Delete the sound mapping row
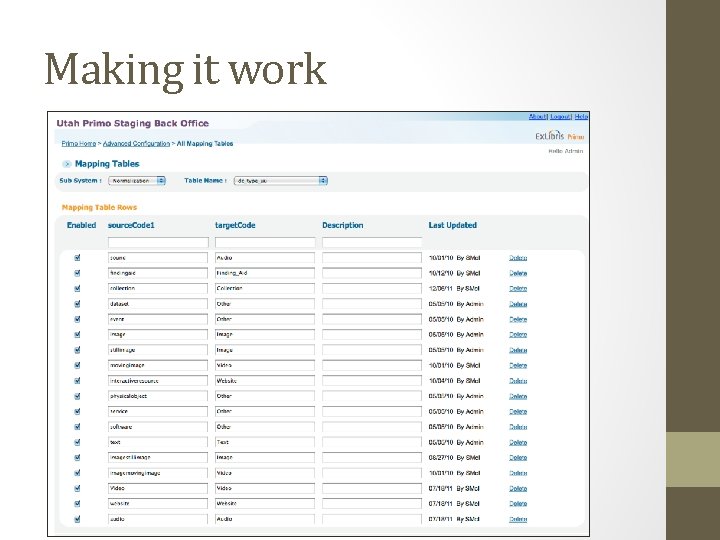 point(518,258)
